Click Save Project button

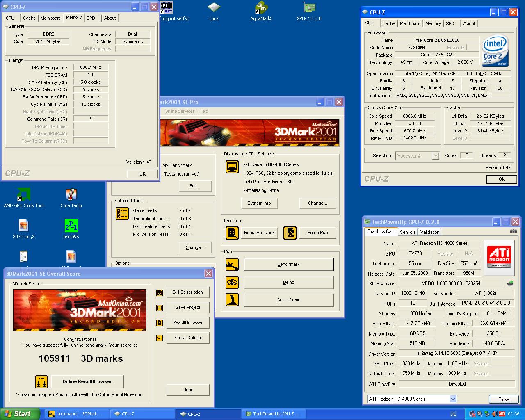[x=187, y=307]
